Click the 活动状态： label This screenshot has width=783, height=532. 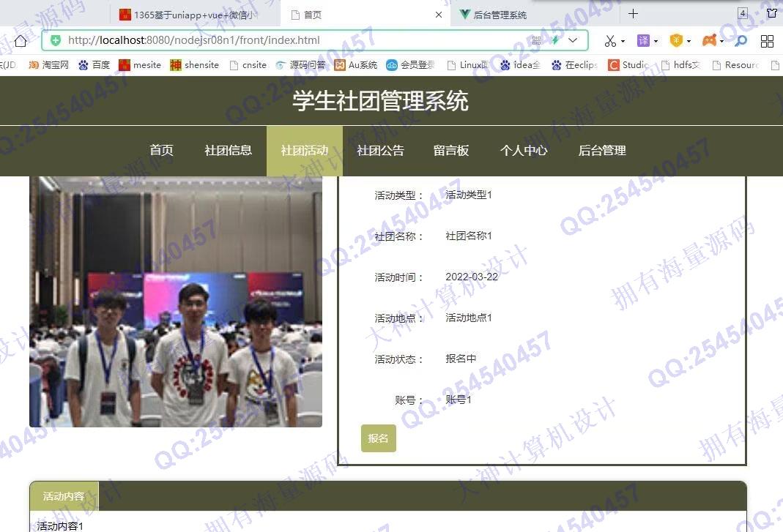398,359
